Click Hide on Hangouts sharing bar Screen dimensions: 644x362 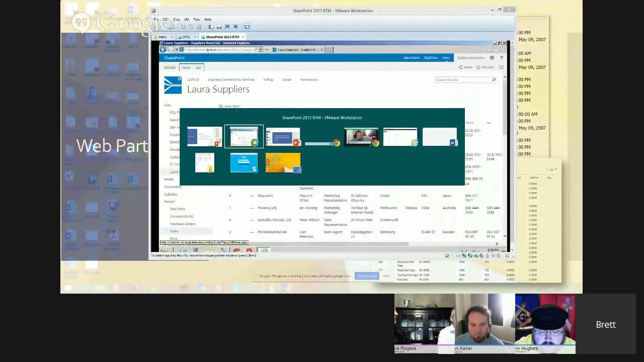point(386,276)
